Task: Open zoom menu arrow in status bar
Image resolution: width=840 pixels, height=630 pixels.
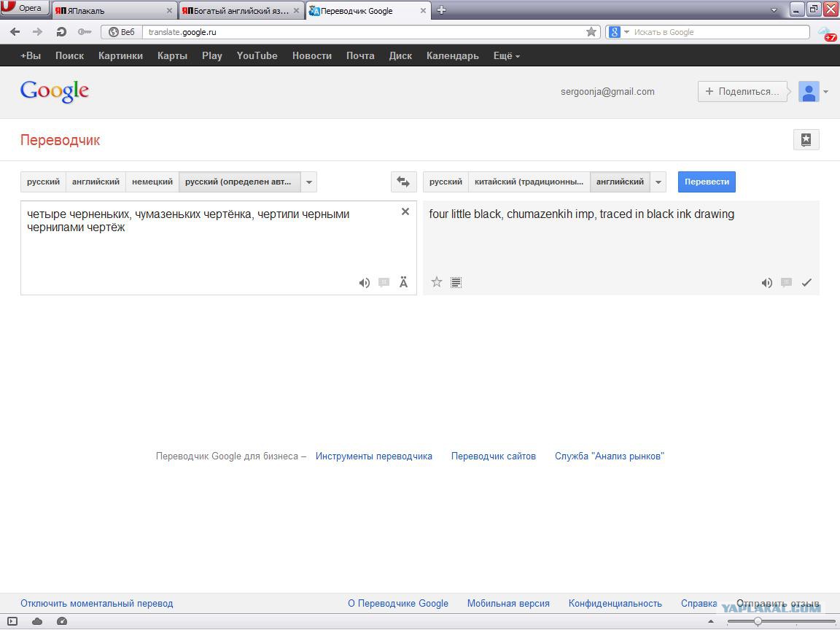Action: [710, 621]
